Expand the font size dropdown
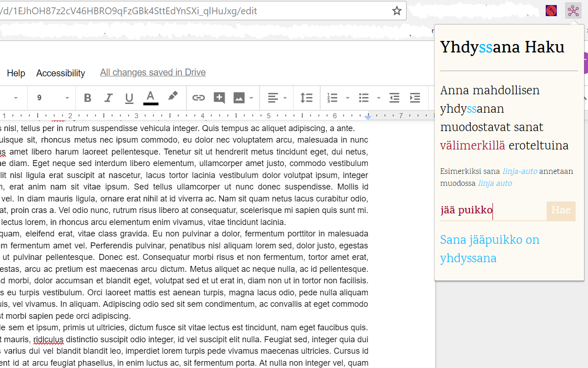This screenshot has width=588, height=368. [67, 98]
